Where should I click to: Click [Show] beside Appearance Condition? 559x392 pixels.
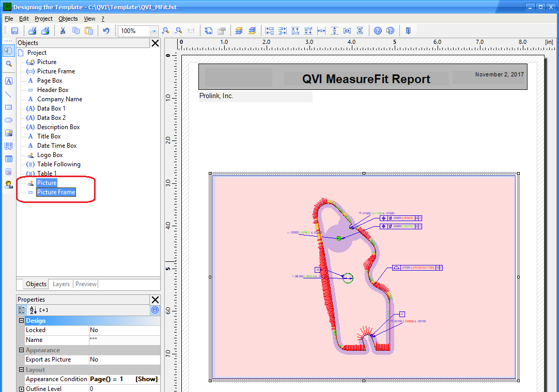(147, 379)
